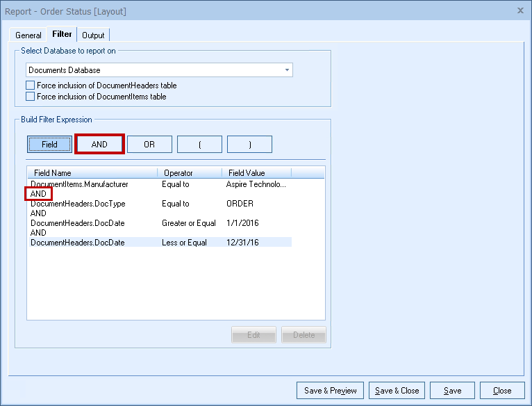Image resolution: width=532 pixels, height=406 pixels.
Task: Check Force inclusion of DocumentItems table
Action: 31,97
